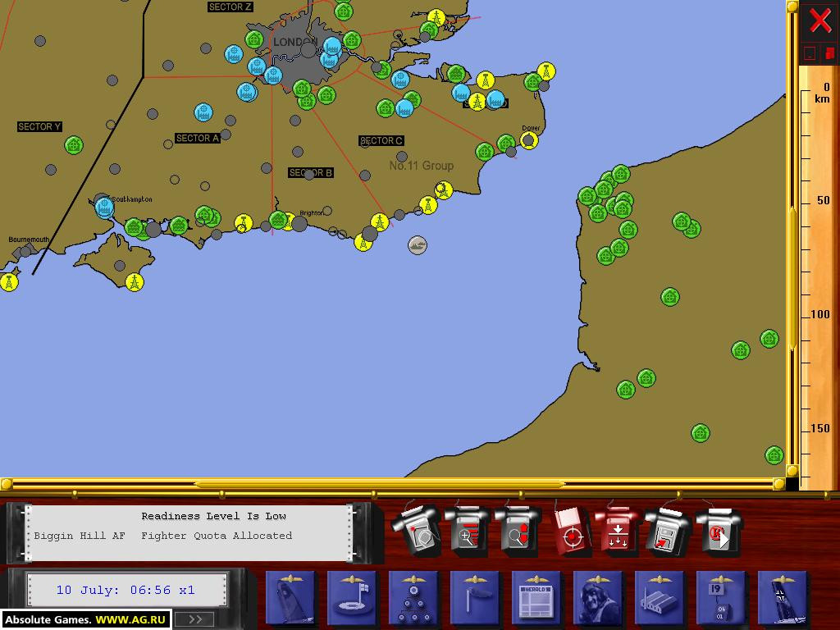The height and width of the screenshot is (630, 840).
Task: Select the blue factory marker at Southampton
Action: click(x=104, y=208)
